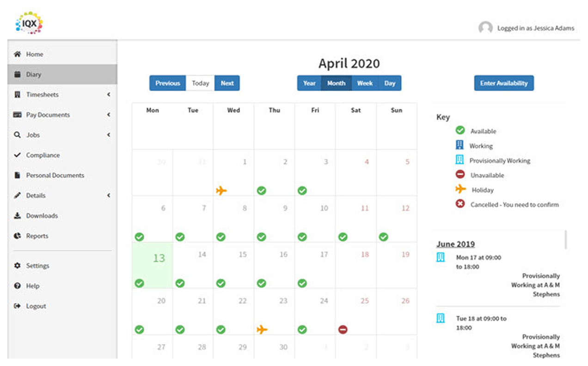The image size is (588, 366).
Task: Click the IQX logo
Action: [x=29, y=23]
